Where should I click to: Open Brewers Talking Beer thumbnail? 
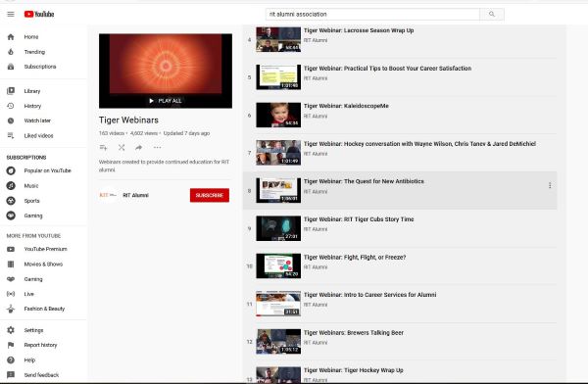pos(278,342)
